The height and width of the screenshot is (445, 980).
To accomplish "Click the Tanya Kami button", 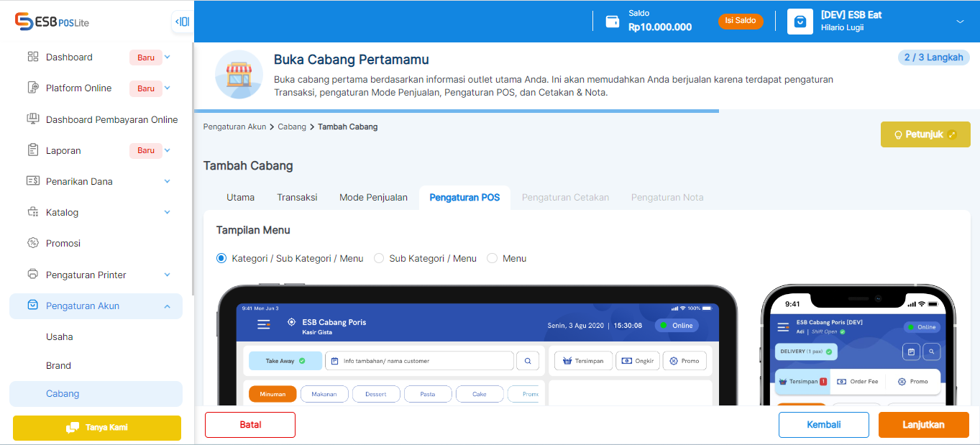I will tap(97, 428).
